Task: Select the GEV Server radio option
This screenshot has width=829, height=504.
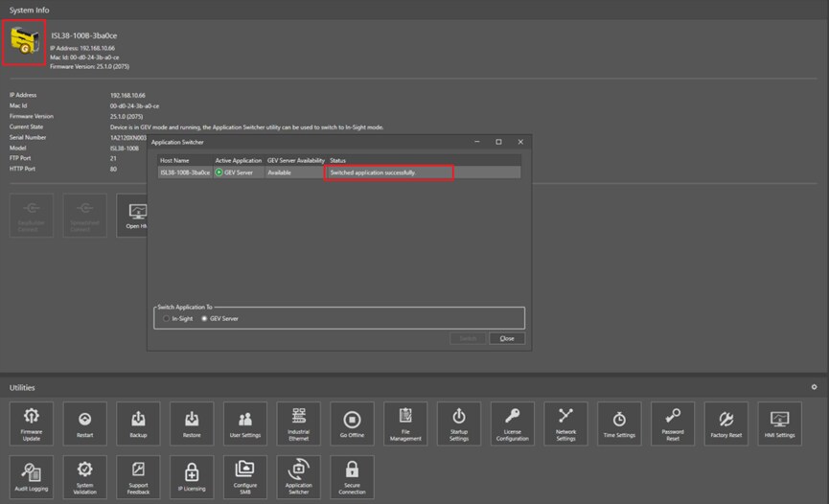Action: pos(203,318)
